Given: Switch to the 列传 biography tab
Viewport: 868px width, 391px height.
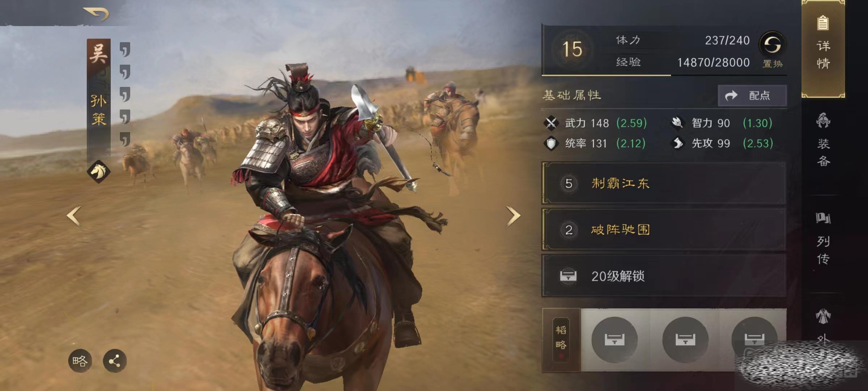Looking at the screenshot, I should (823, 239).
